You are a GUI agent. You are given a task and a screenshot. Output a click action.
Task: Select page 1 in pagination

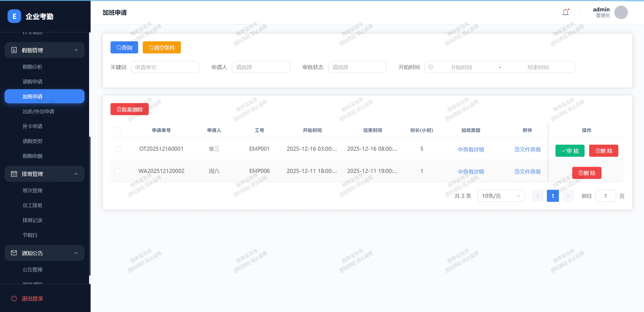pyautogui.click(x=553, y=196)
